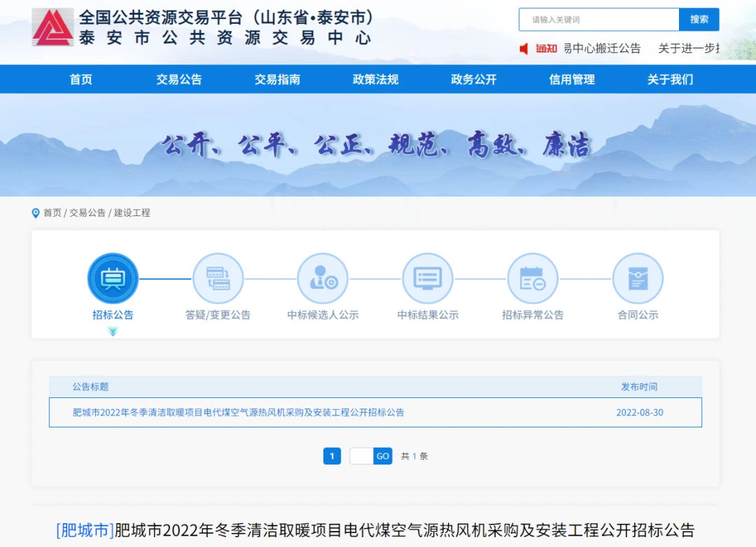756x547 pixels.
Task: Click the 招标公告 step icon
Action: coord(113,278)
